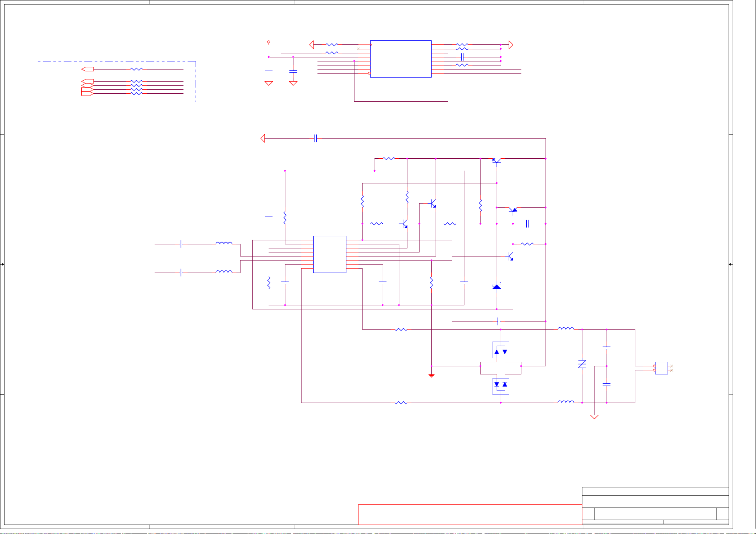Image resolution: width=756 pixels, height=534 pixels.
Task: Select the lower dual-diode package symbol
Action: (501, 386)
